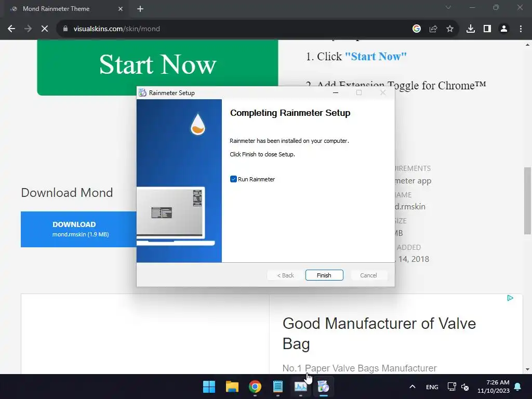Click the page vertical scrollbar thumb
Screen dimensions: 532x399
tap(527, 201)
